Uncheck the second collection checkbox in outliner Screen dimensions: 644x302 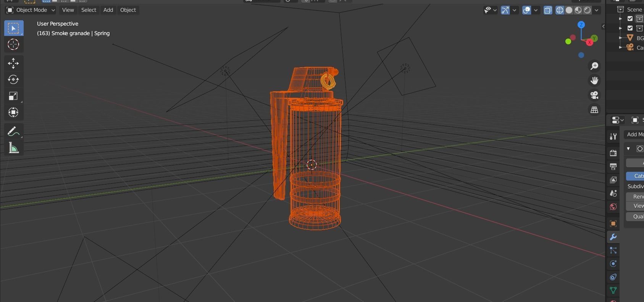coord(630,28)
